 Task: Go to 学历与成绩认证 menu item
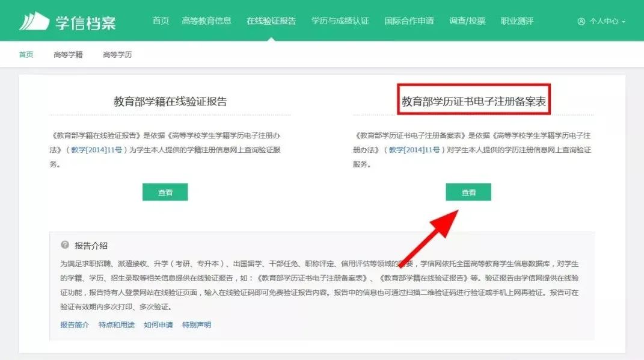click(340, 21)
